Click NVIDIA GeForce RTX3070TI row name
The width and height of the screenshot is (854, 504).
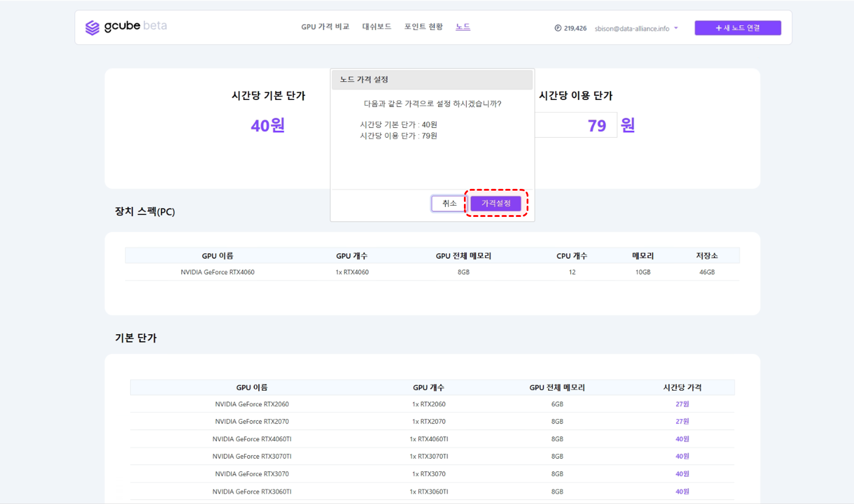[252, 456]
